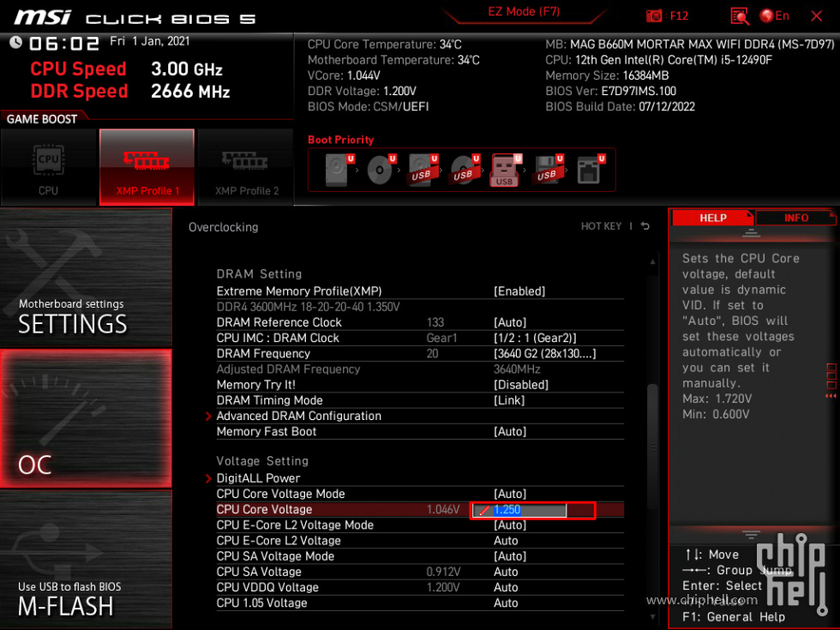
Task: Switch to the HELP tab
Action: [x=712, y=218]
